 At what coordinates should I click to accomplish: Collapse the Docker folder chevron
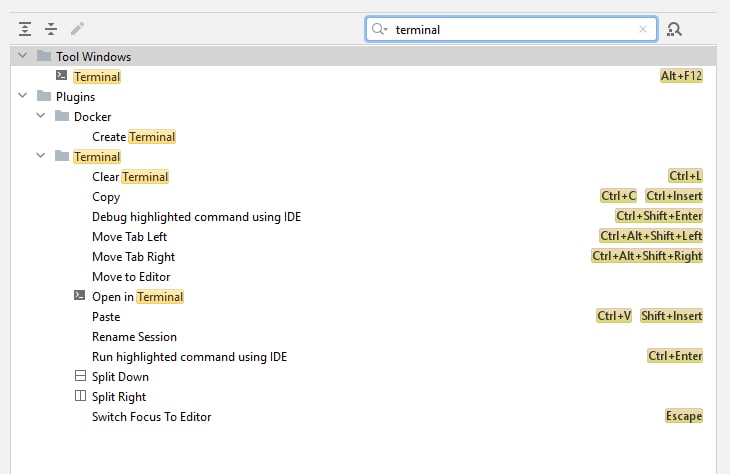(41, 116)
